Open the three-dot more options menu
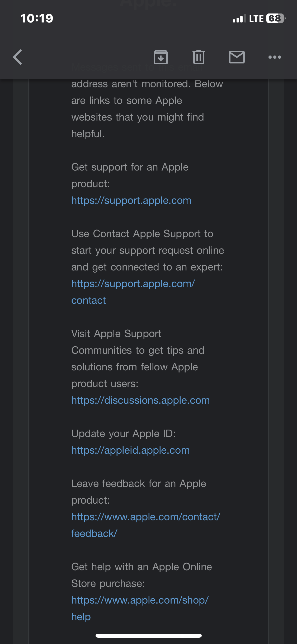This screenshot has width=297, height=644. pos(275,57)
